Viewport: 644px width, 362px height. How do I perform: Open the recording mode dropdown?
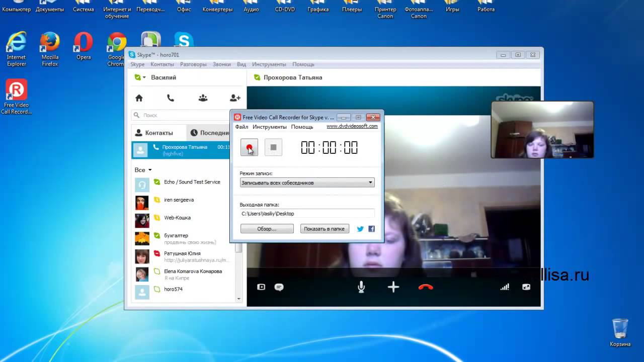pyautogui.click(x=307, y=183)
